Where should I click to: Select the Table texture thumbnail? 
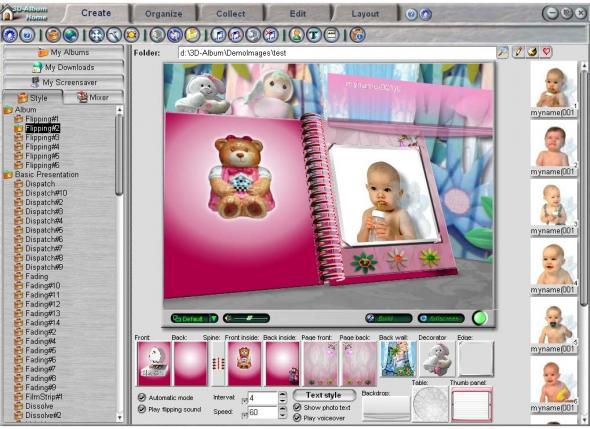(430, 404)
